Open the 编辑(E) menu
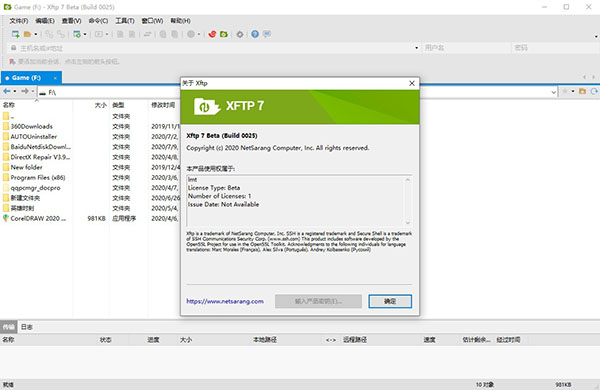Image resolution: width=600 pixels, height=390 pixels. point(45,21)
